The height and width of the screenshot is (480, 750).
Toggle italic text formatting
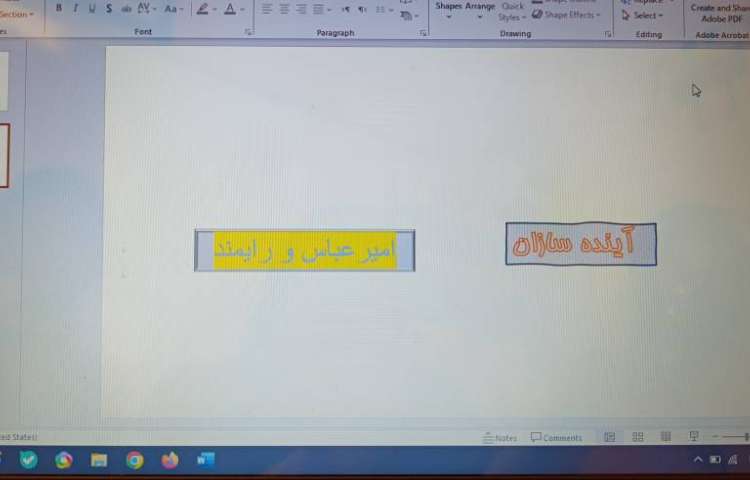(x=75, y=8)
